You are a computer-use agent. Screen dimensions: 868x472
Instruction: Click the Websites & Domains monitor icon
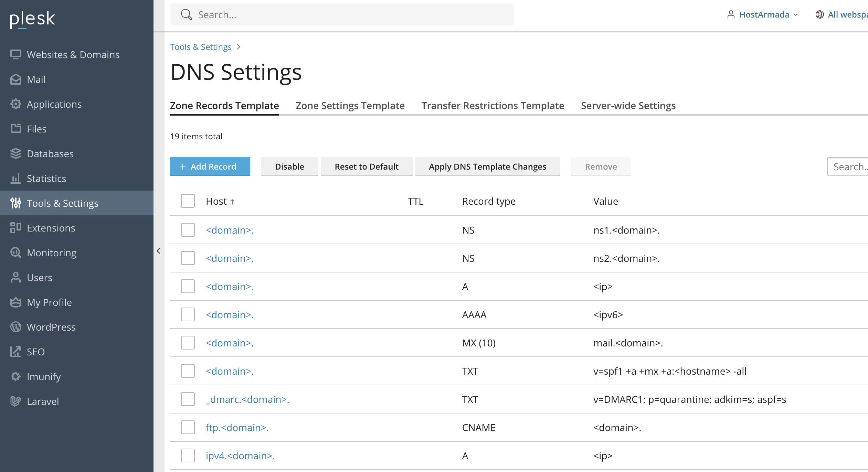[16, 55]
